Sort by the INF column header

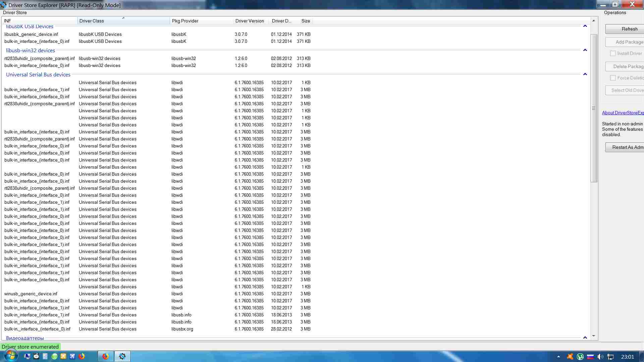point(40,21)
